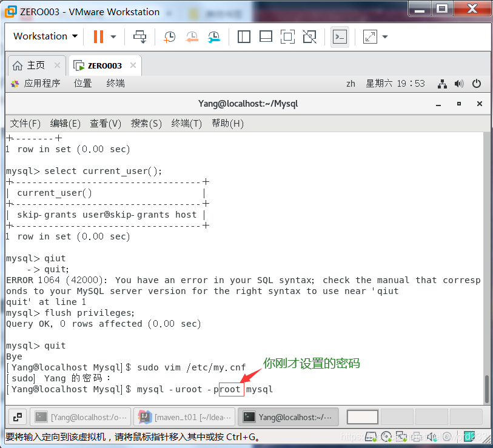Open the 终端 menu in top panel
Viewport: 493px width, 448px height.
[x=115, y=83]
